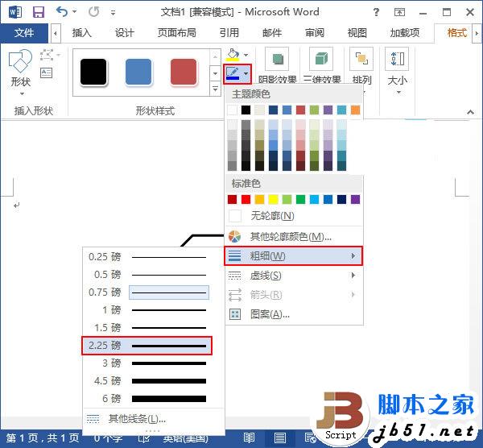Click the Draw Text Box icon

click(x=47, y=73)
